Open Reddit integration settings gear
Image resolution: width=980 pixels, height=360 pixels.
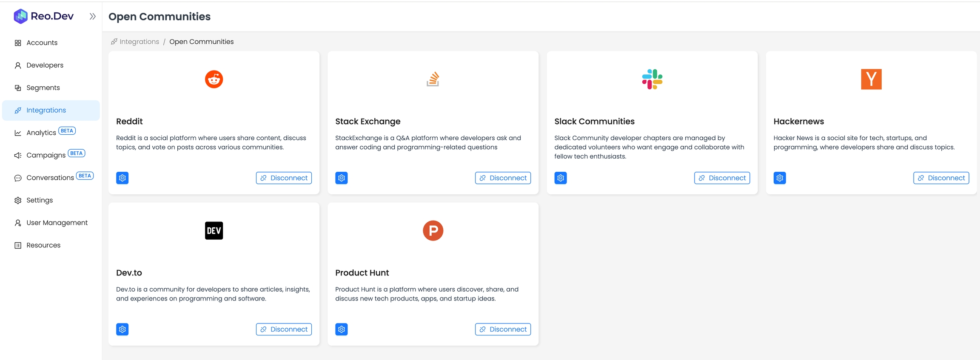click(122, 178)
